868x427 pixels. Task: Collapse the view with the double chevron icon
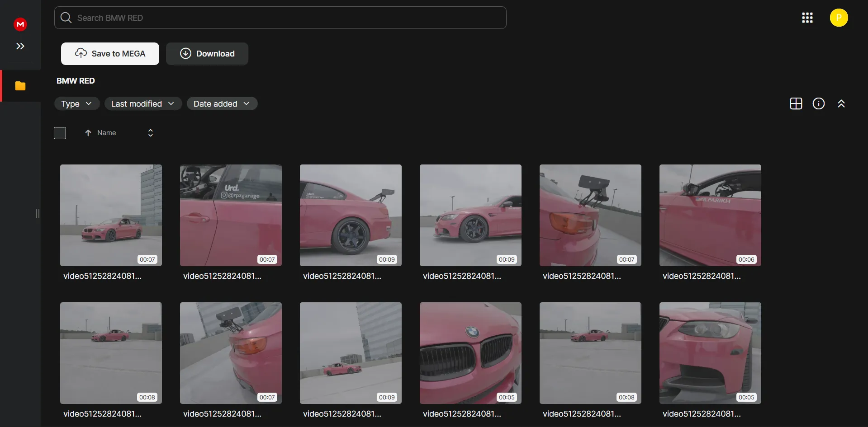click(x=842, y=103)
